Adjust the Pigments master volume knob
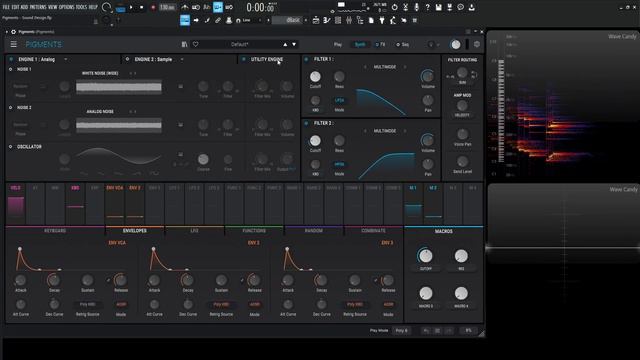 [456, 44]
